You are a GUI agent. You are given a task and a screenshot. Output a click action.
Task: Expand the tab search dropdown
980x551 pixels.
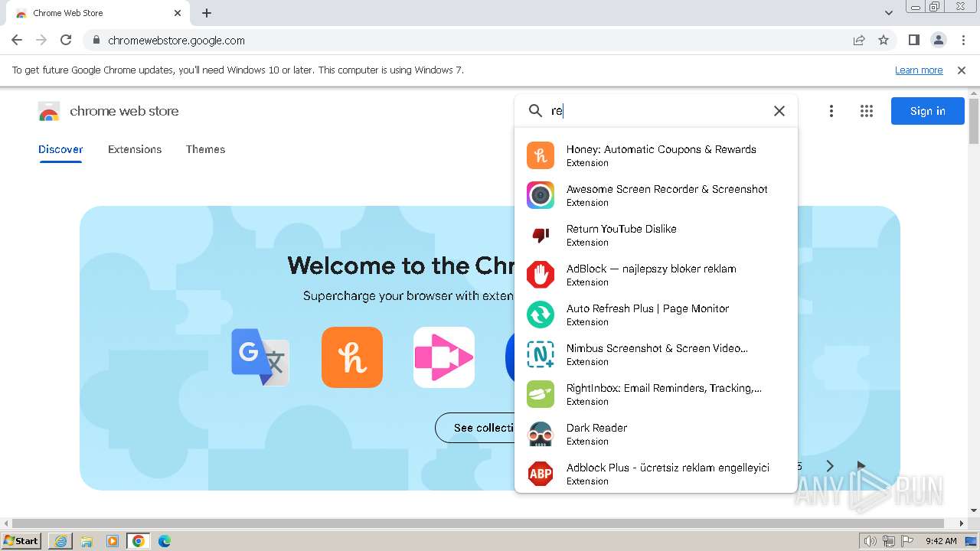889,13
